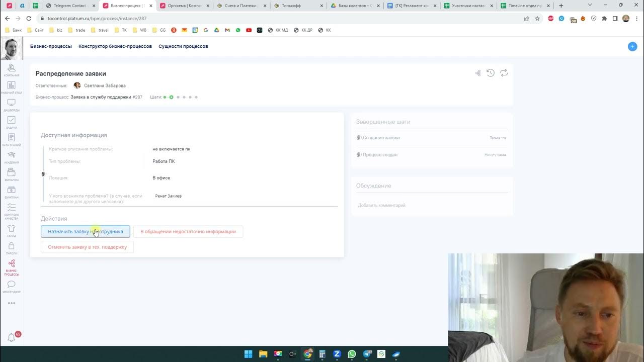Switch to Счета и Платежи browser tab
The width and height of the screenshot is (644, 362).
(x=241, y=6)
